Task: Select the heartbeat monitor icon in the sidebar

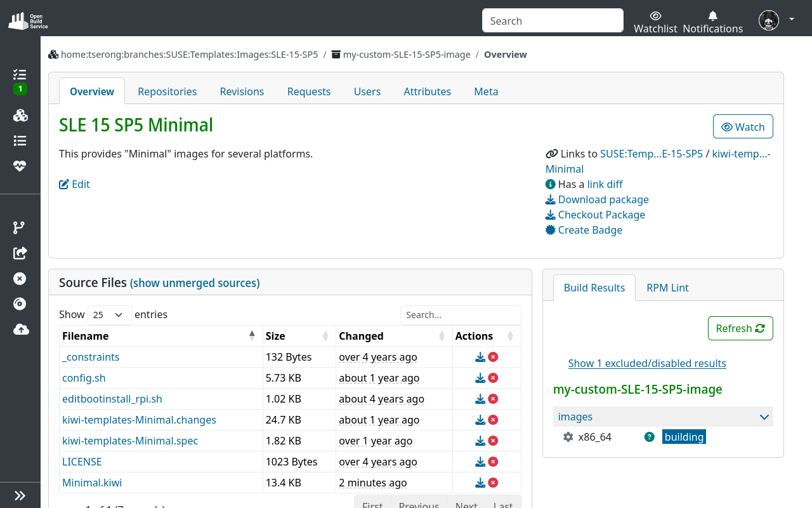Action: 20,166
